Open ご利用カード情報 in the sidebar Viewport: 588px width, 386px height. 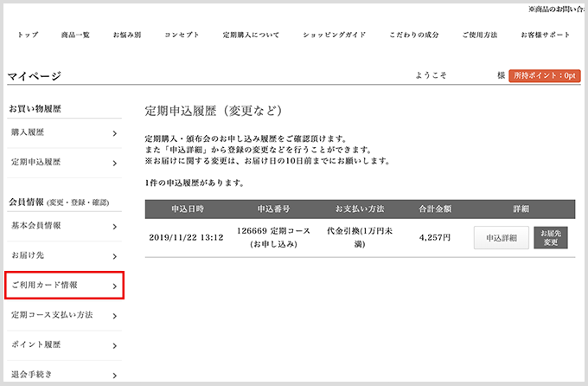point(64,286)
